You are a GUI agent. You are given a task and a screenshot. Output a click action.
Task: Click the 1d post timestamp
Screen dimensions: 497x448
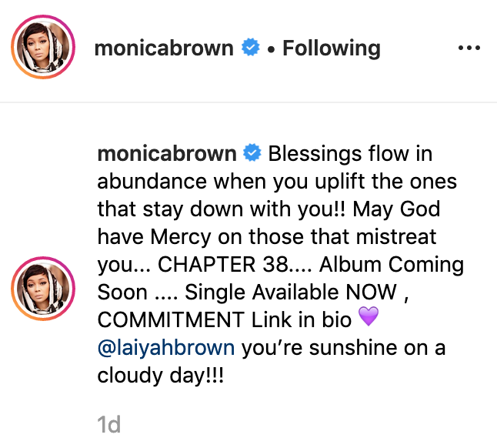pos(108,424)
